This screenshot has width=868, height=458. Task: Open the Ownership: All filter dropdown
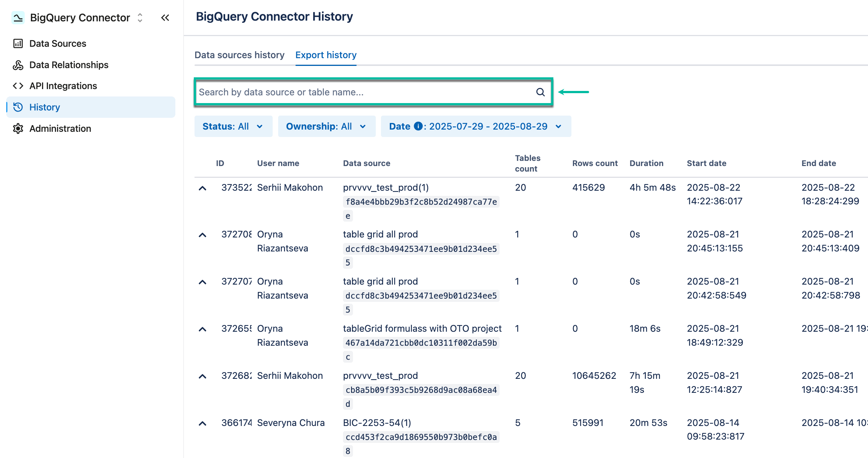pos(326,126)
